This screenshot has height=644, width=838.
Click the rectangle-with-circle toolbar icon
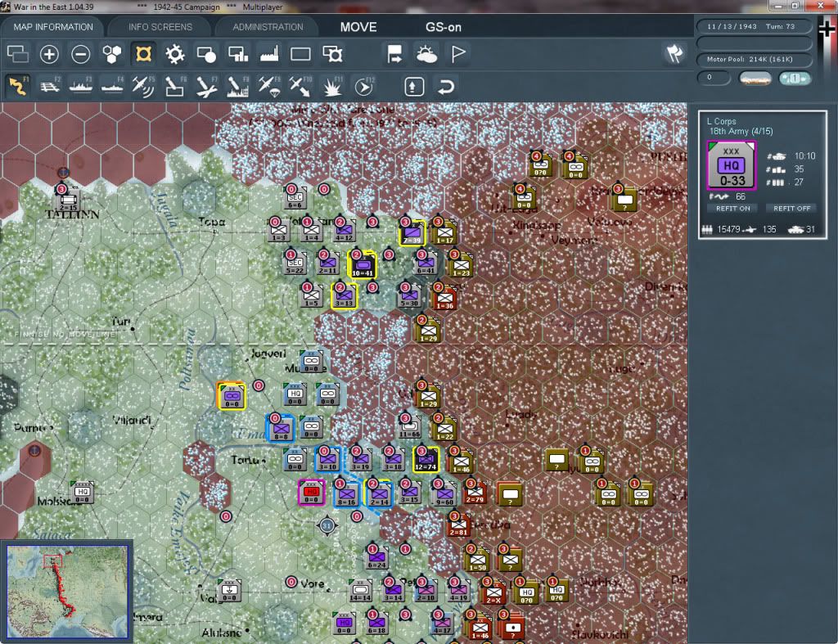[206, 54]
